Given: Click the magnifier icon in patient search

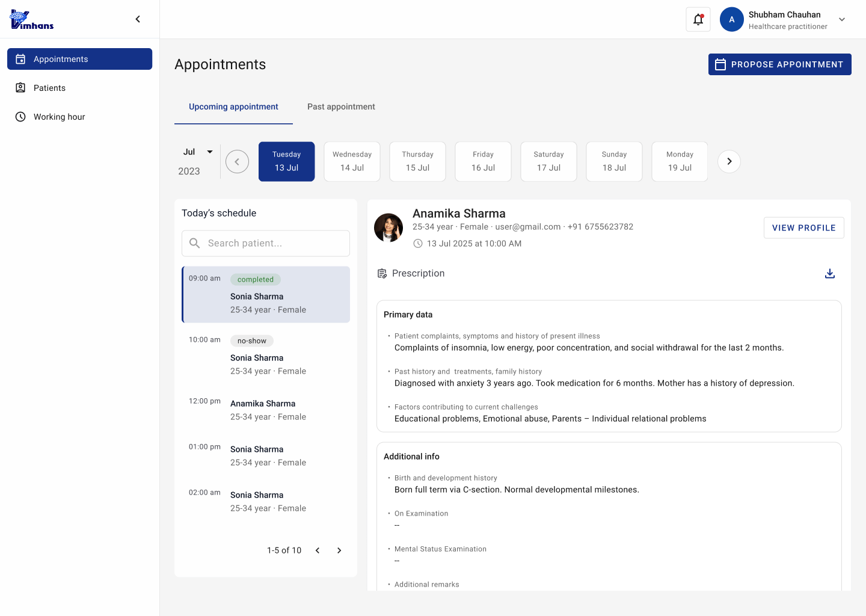Looking at the screenshot, I should [x=194, y=243].
